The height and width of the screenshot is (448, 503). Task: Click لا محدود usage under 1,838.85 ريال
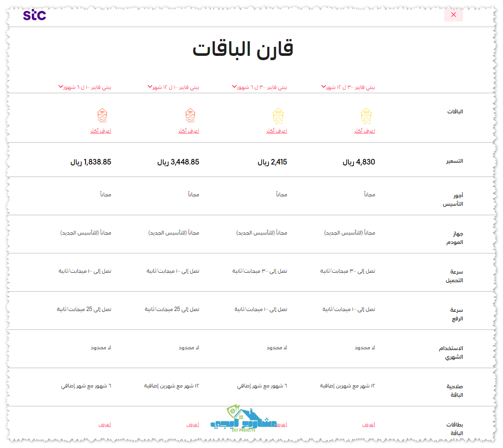101,347
